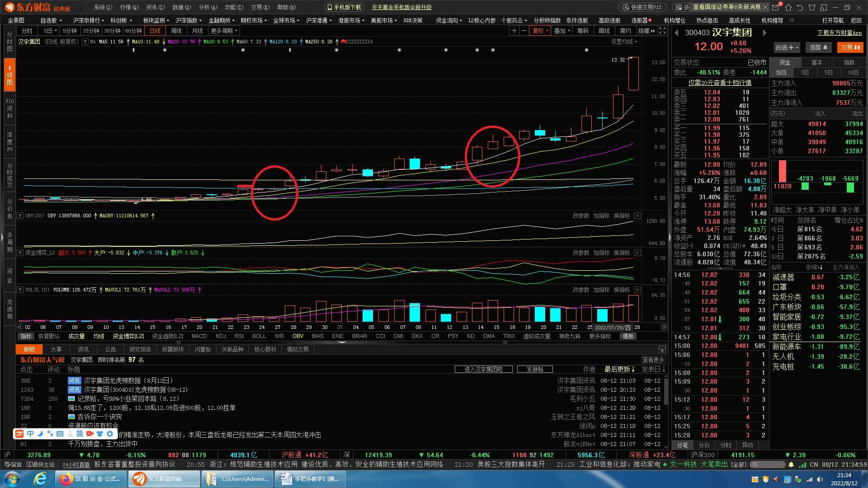The image size is (868, 488).
Task: Open 更多周期 dropdown
Action: [224, 31]
